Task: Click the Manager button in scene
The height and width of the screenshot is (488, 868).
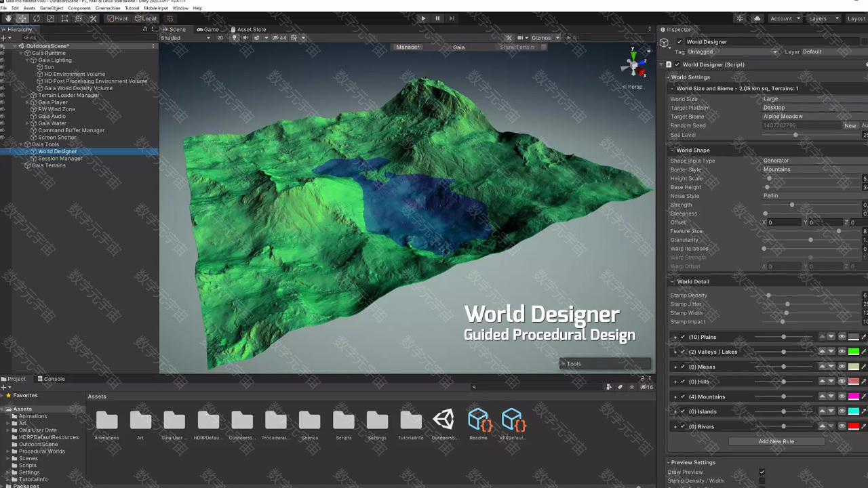Action: [408, 47]
